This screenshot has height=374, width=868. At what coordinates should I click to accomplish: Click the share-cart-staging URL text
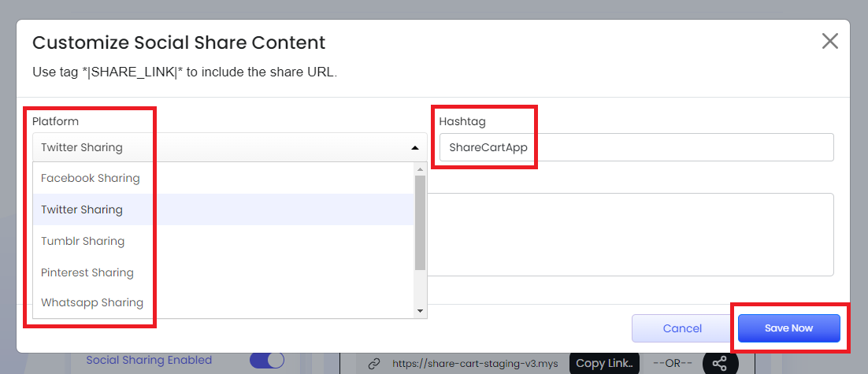(x=475, y=364)
